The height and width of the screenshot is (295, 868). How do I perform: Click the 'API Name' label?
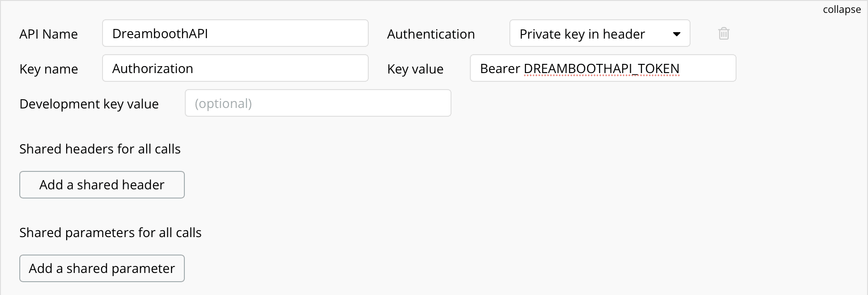(x=48, y=34)
